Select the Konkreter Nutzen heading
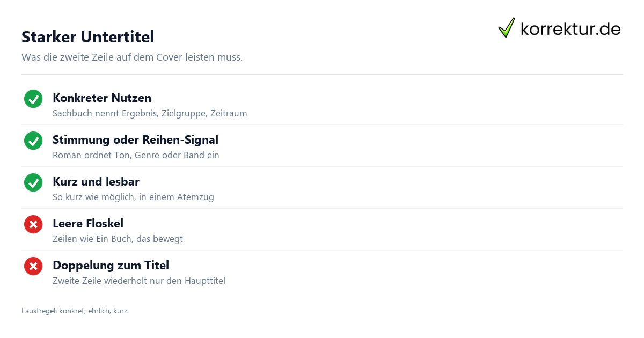Screen dimensions: 644x338 [102, 98]
